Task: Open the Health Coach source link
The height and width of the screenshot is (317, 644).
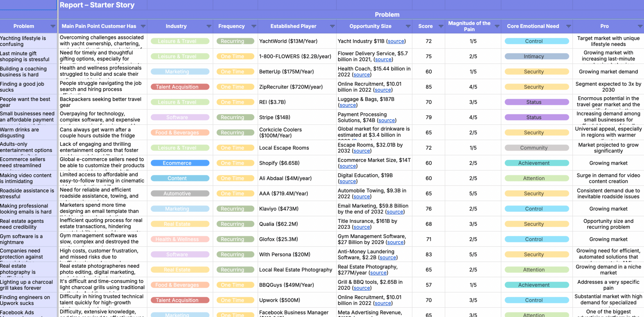Action: tap(362, 75)
